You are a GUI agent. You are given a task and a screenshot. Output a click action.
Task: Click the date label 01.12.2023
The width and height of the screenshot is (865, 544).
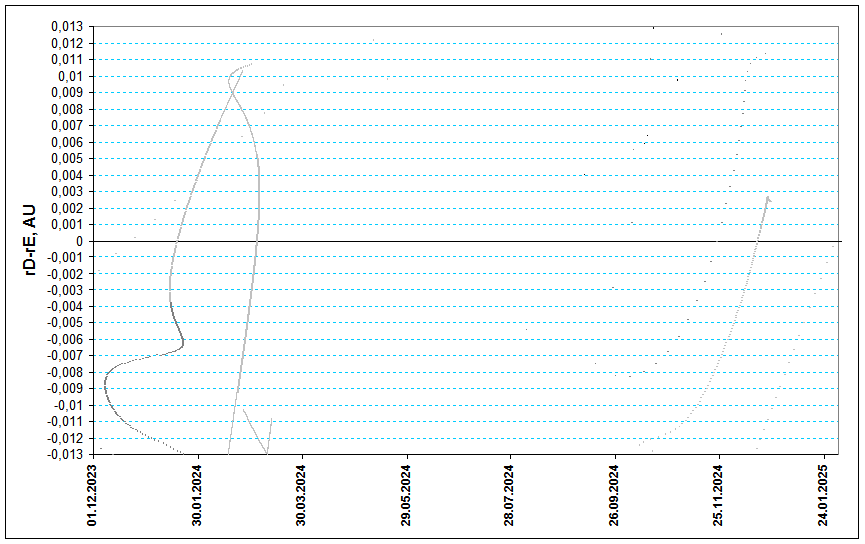(92, 495)
